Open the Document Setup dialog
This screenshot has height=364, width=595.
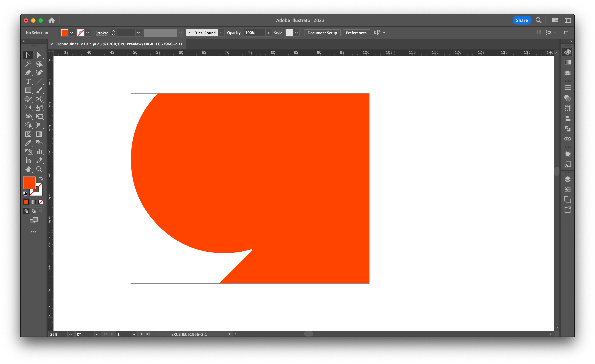point(322,33)
